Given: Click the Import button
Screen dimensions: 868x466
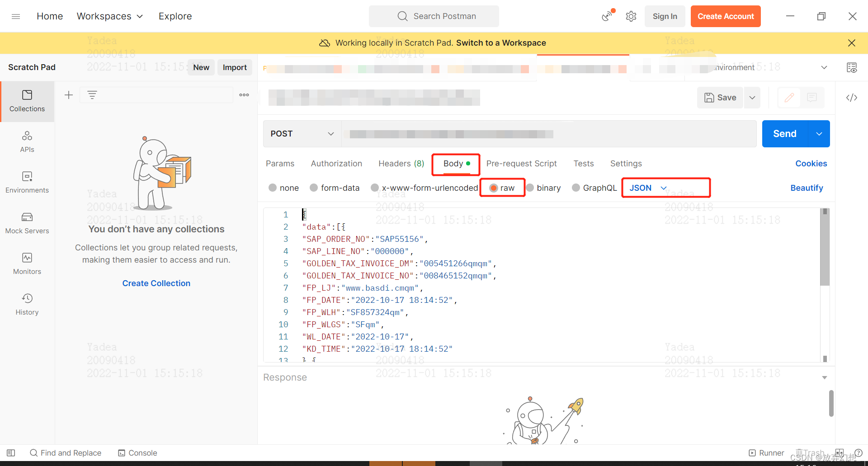Looking at the screenshot, I should 235,67.
